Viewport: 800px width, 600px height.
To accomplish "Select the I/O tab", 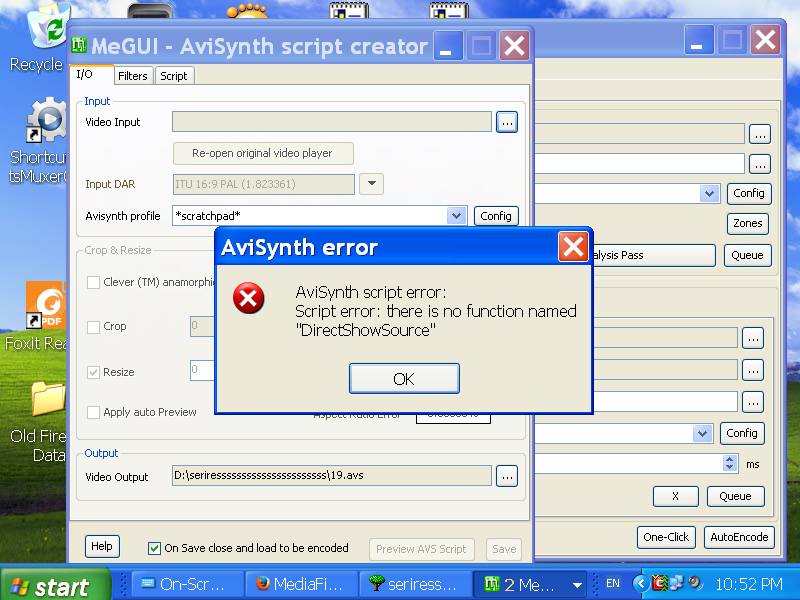I will click(x=91, y=74).
